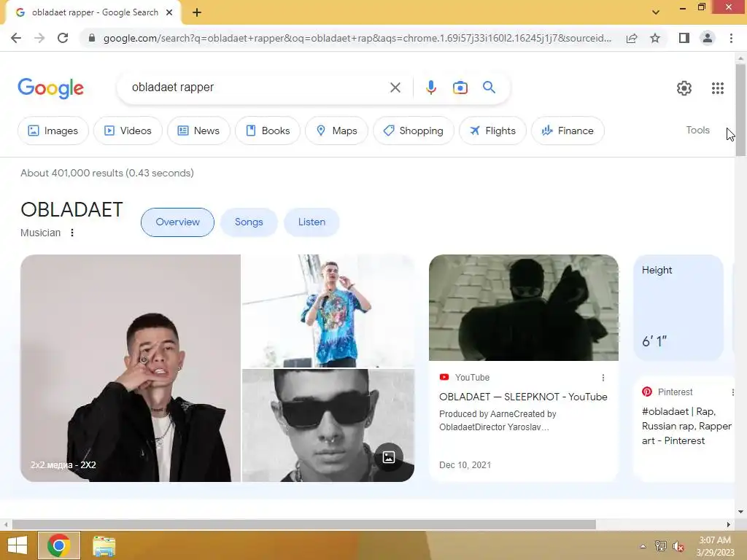
Task: Toggle the Chrome side panel
Action: click(x=684, y=38)
